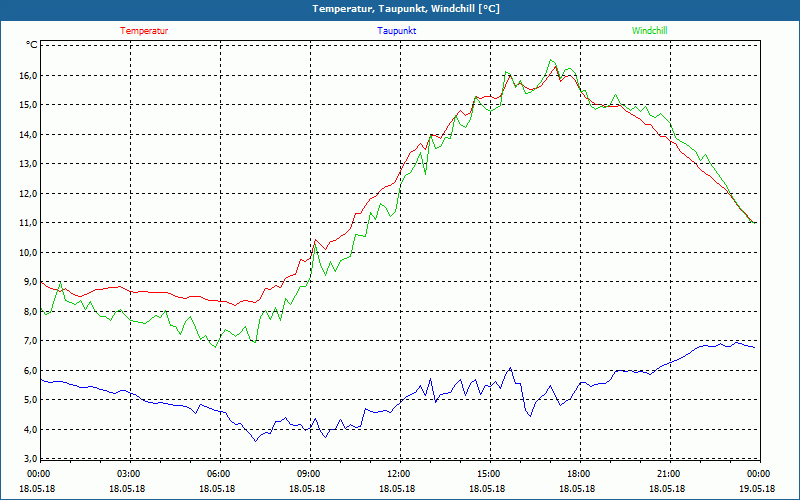Click the '11,0' y-axis value
The image size is (800, 500).
(29, 223)
